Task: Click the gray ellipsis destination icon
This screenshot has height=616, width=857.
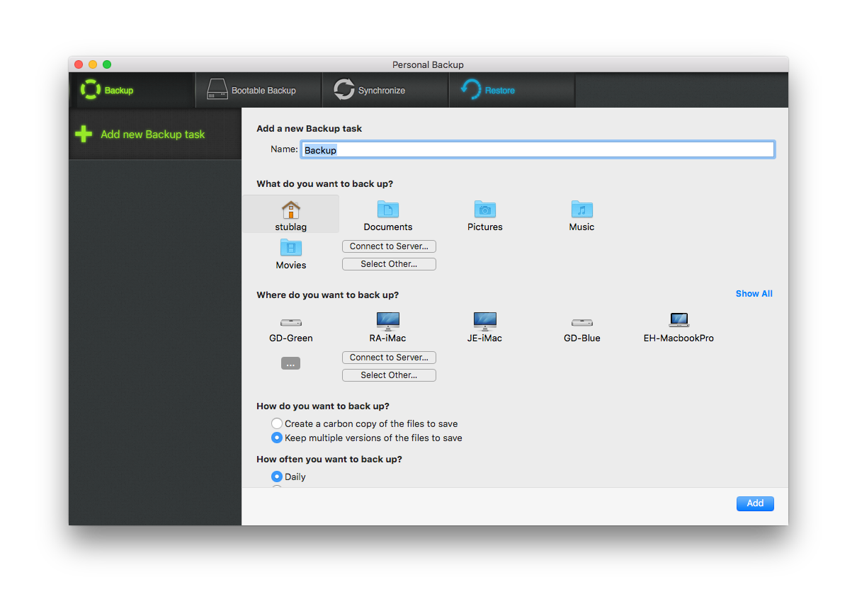Action: pyautogui.click(x=291, y=363)
